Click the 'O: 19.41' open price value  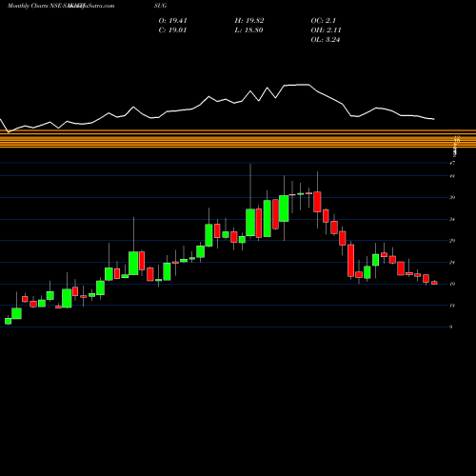173,21
